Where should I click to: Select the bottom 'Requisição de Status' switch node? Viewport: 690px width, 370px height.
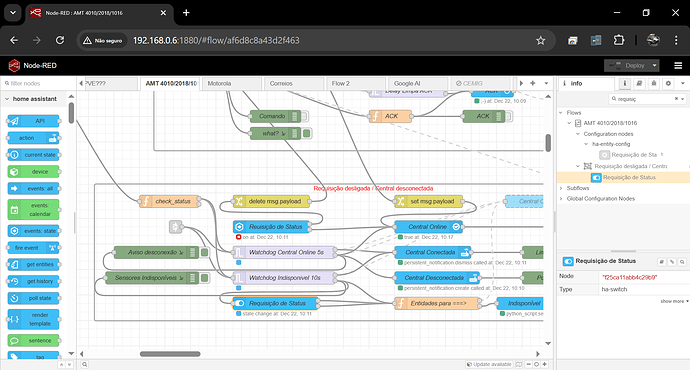(x=275, y=303)
